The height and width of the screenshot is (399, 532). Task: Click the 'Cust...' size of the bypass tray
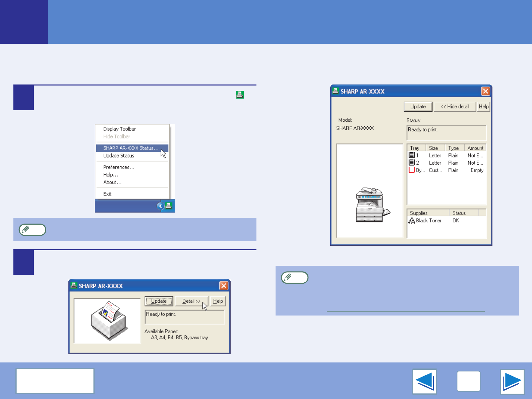tap(435, 170)
